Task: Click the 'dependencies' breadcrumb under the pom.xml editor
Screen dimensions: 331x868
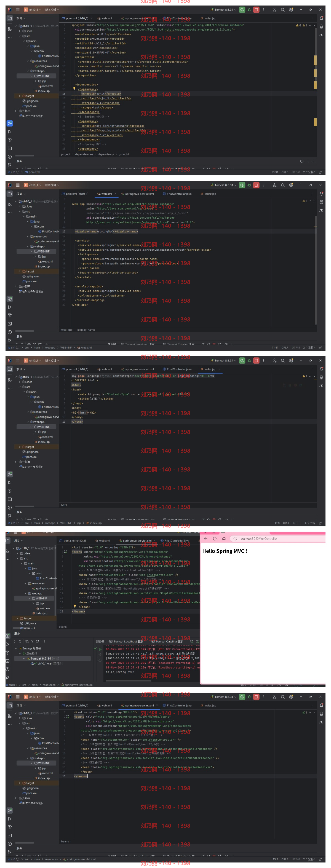Action: (x=84, y=154)
